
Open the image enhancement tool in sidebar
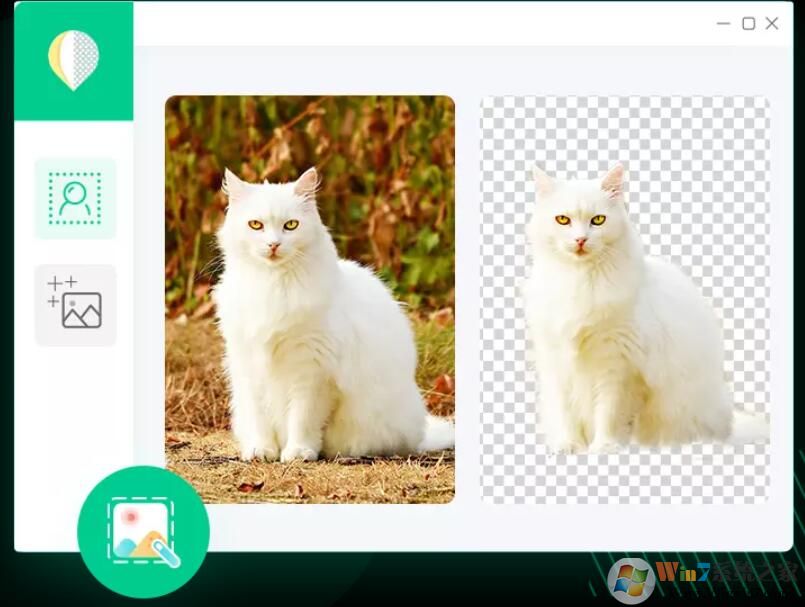pyautogui.click(x=75, y=304)
